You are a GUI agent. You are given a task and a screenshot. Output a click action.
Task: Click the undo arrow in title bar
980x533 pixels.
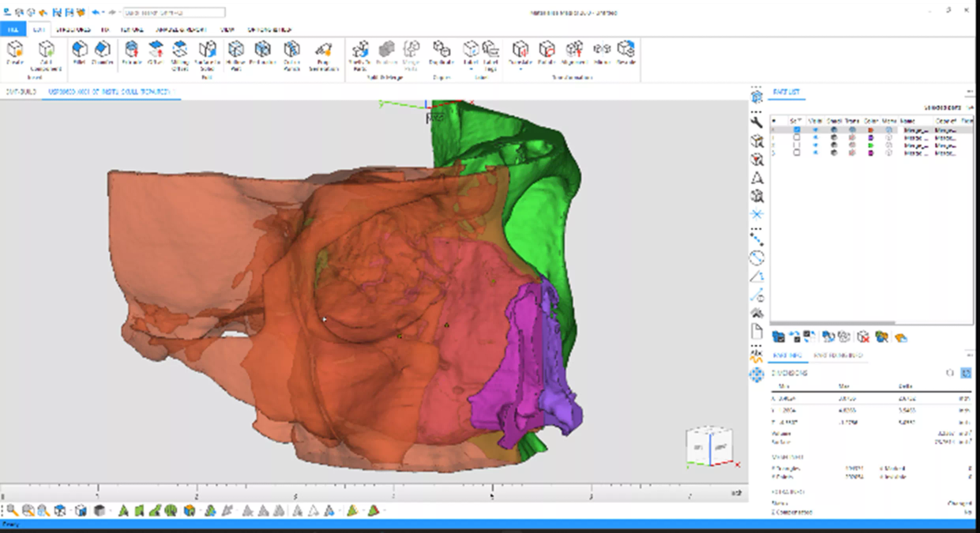pyautogui.click(x=96, y=12)
